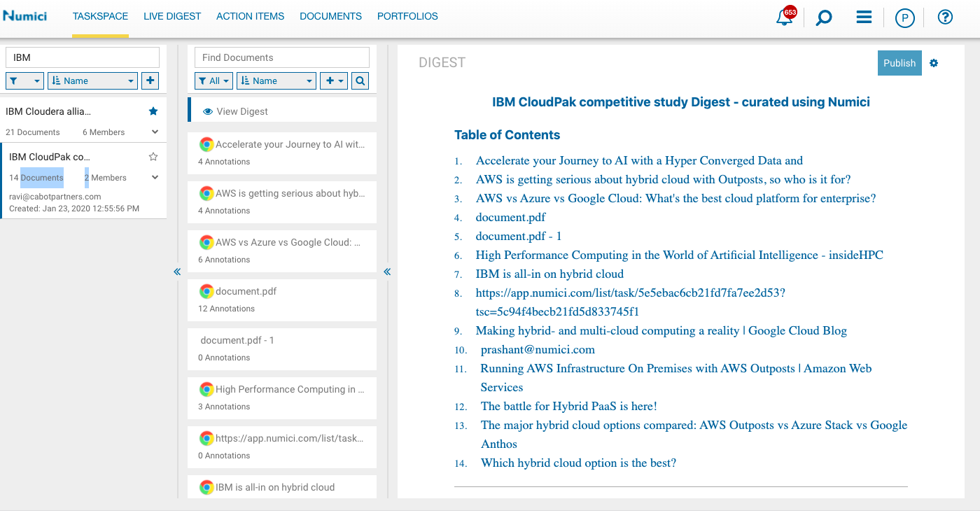Image resolution: width=980 pixels, height=513 pixels.
Task: Collapse the IBM CloudPak details chevron
Action: coord(155,177)
